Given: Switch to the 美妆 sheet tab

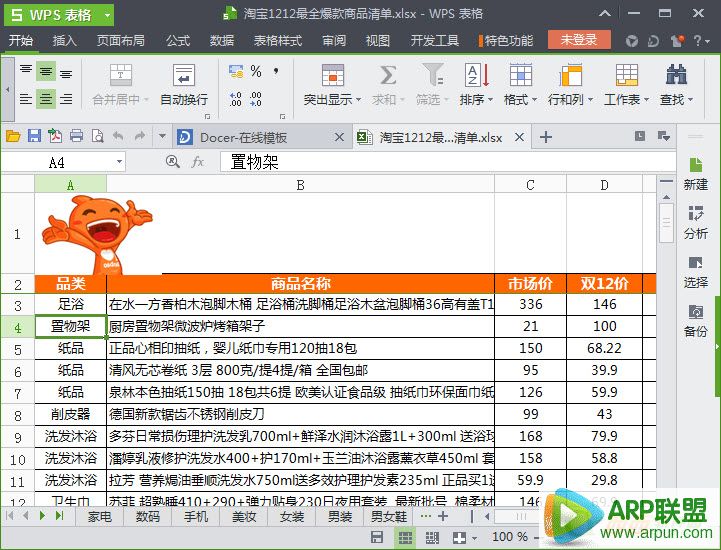Looking at the screenshot, I should tap(244, 517).
